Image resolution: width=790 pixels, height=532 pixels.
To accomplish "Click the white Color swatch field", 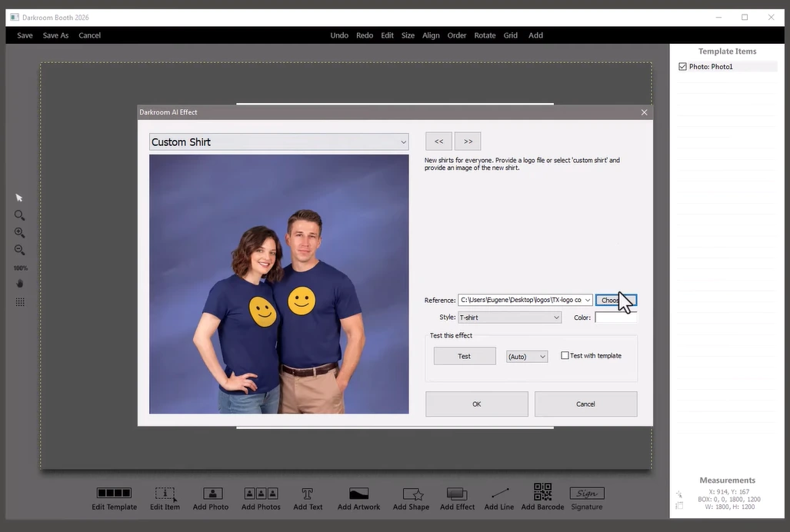I will tap(615, 318).
